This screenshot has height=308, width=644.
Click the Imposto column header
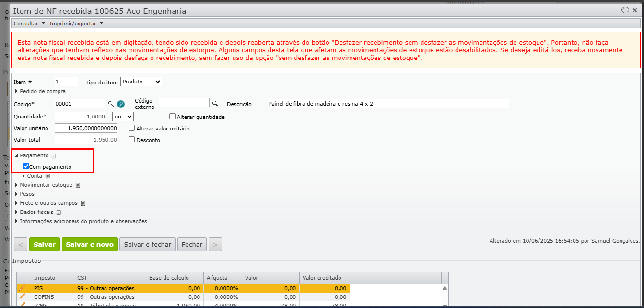[52, 278]
